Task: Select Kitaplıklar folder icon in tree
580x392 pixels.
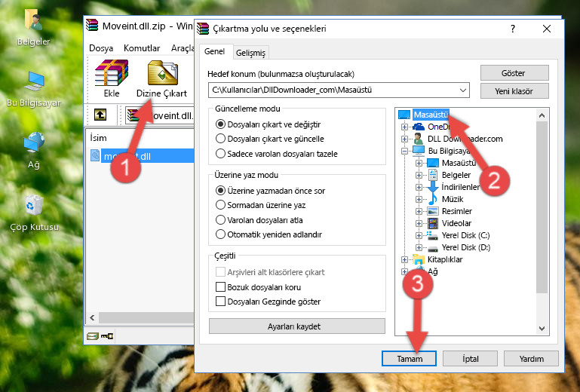Action: click(x=419, y=259)
